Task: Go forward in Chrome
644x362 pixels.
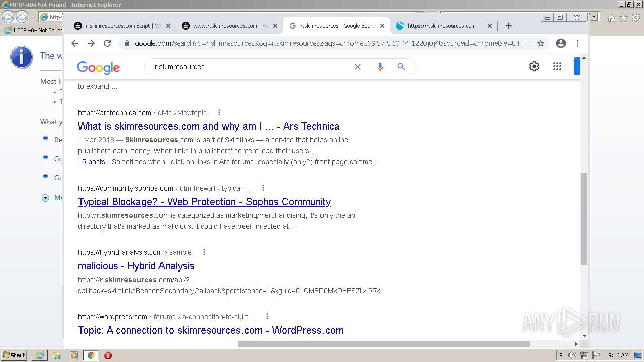Action: tap(91, 43)
